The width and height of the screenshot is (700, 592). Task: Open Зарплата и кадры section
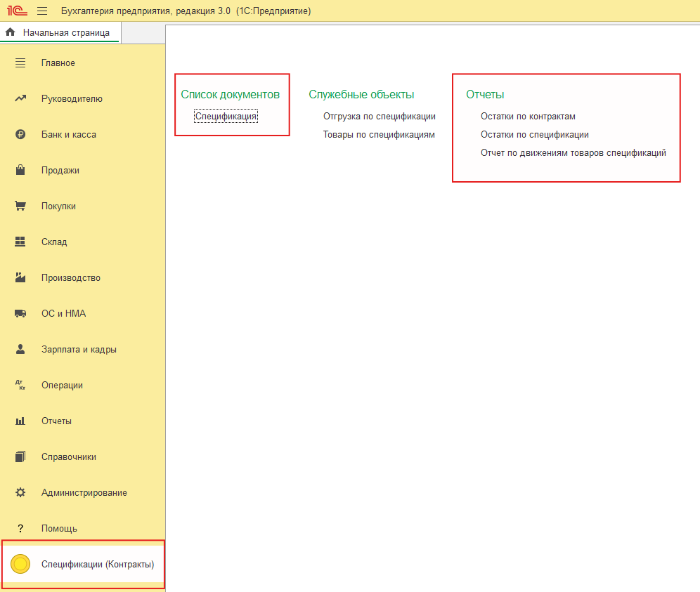(83, 349)
